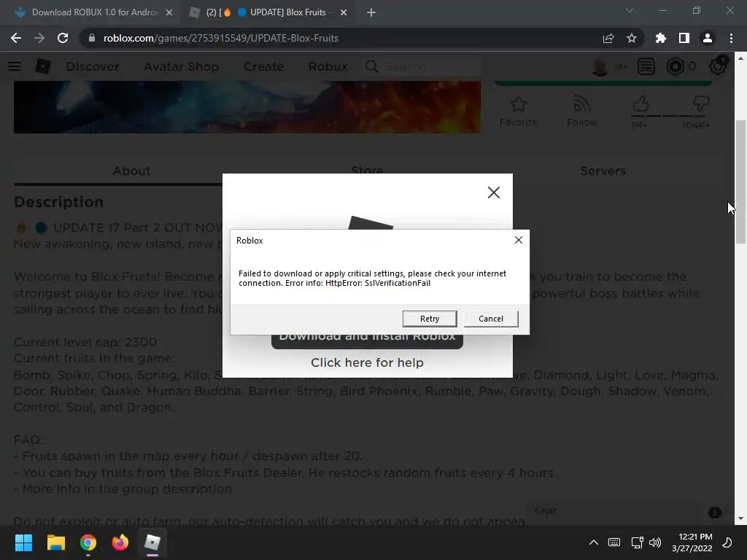Open Chrome three-dot menu
747x560 pixels.
731,38
